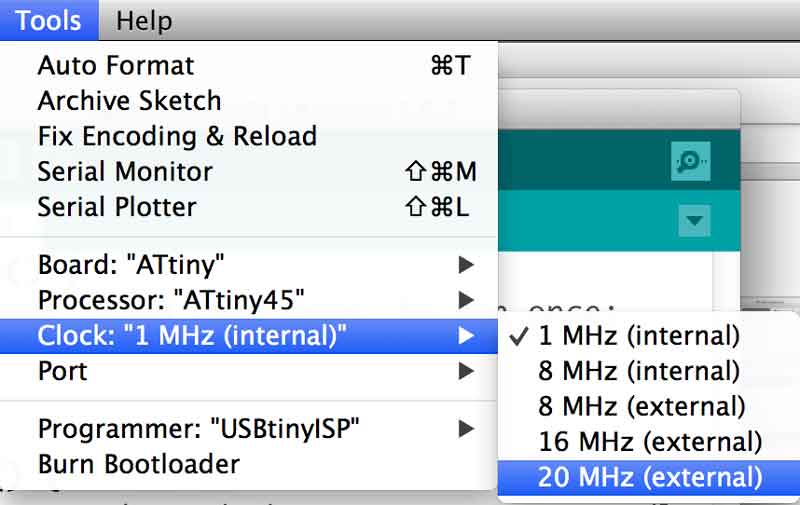Select Fix Encoding & Reload
800x505 pixels.
pyautogui.click(x=248, y=136)
